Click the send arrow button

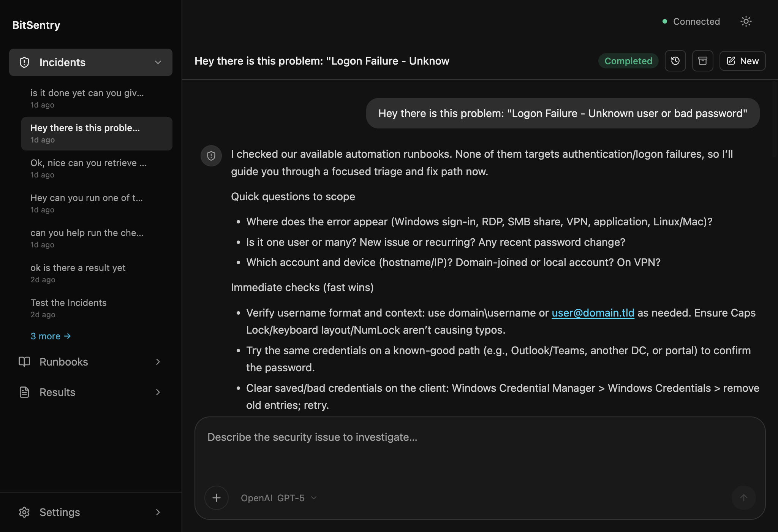pyautogui.click(x=743, y=498)
